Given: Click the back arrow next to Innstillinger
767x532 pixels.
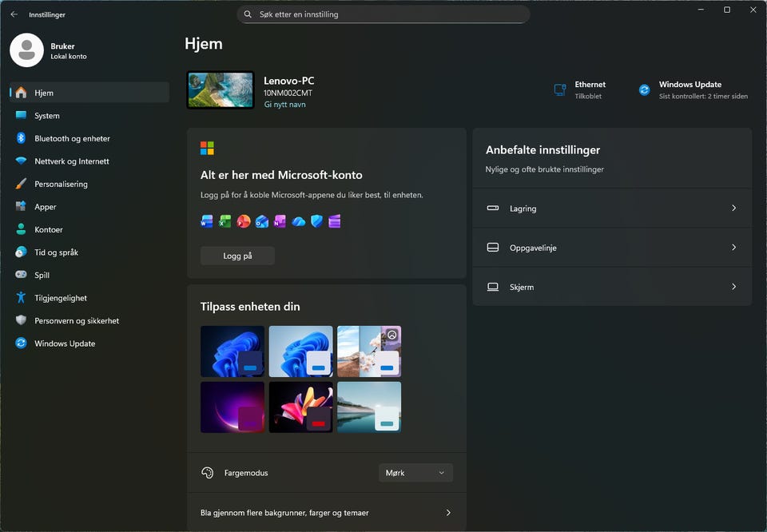Looking at the screenshot, I should tap(14, 14).
